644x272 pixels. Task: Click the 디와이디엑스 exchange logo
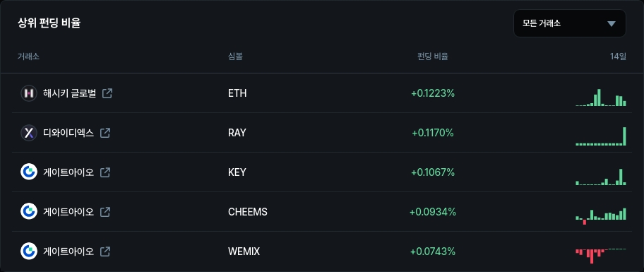click(29, 133)
